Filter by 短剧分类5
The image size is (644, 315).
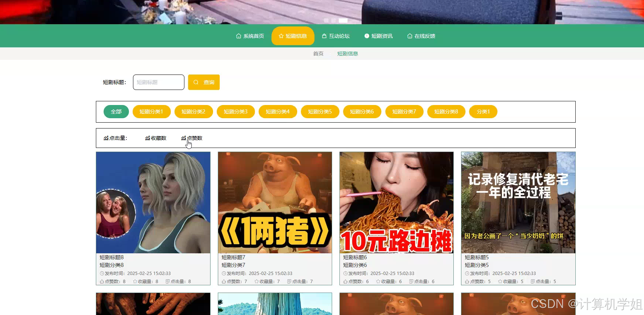(320, 112)
